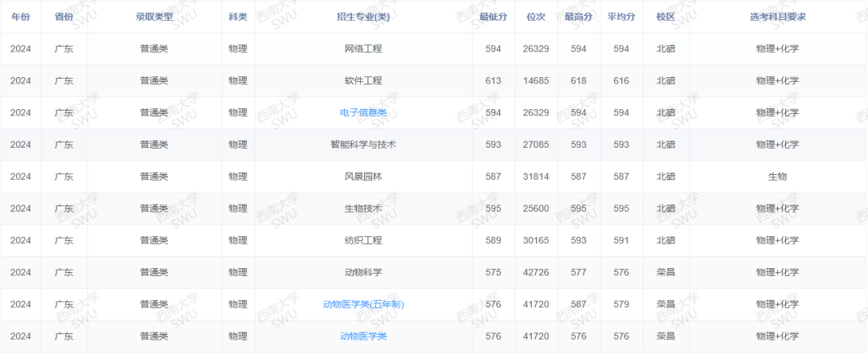
Task: Click the 科类 column header
Action: [238, 17]
